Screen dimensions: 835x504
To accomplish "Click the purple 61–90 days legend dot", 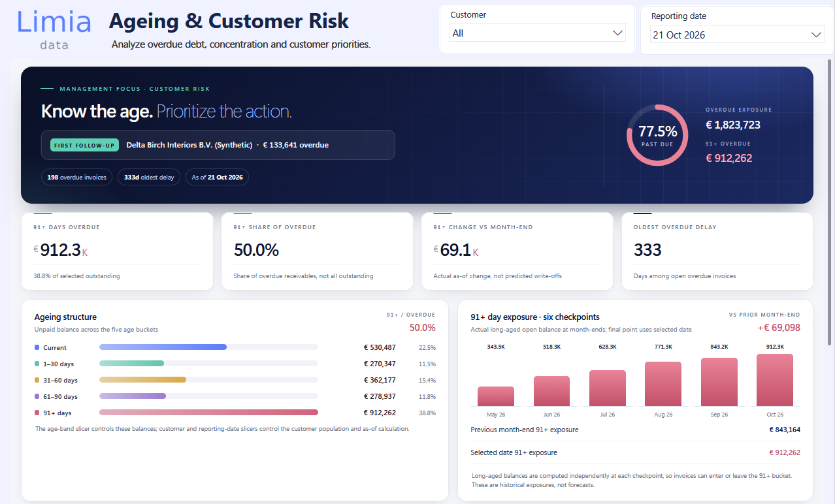I will pyautogui.click(x=37, y=396).
